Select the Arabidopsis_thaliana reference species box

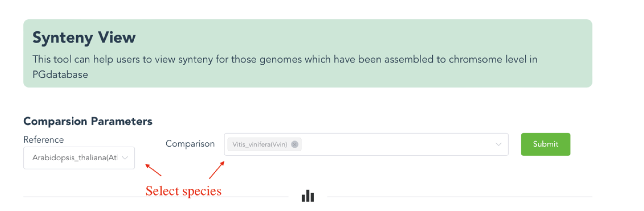[x=75, y=158]
